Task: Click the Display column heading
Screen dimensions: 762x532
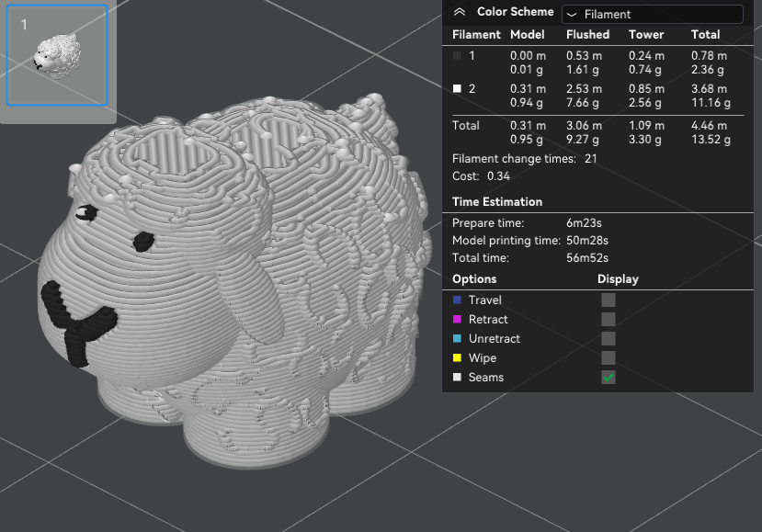Action: click(x=618, y=279)
